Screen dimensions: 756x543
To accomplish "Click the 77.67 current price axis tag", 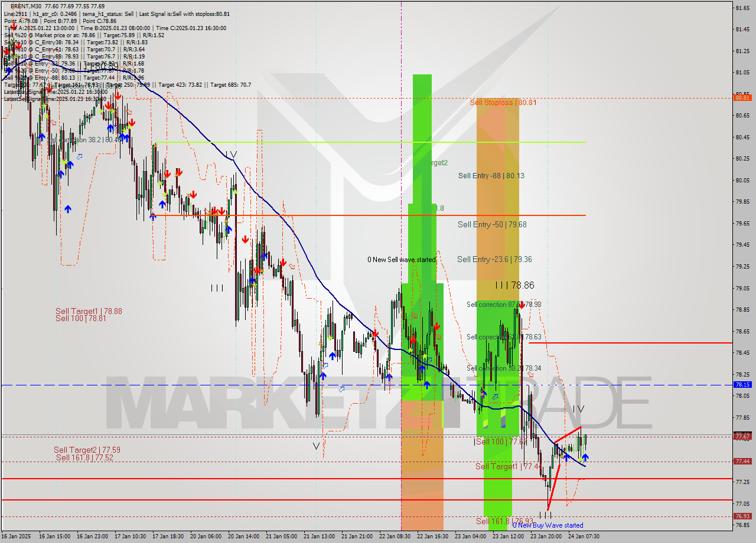I will pos(742,436).
